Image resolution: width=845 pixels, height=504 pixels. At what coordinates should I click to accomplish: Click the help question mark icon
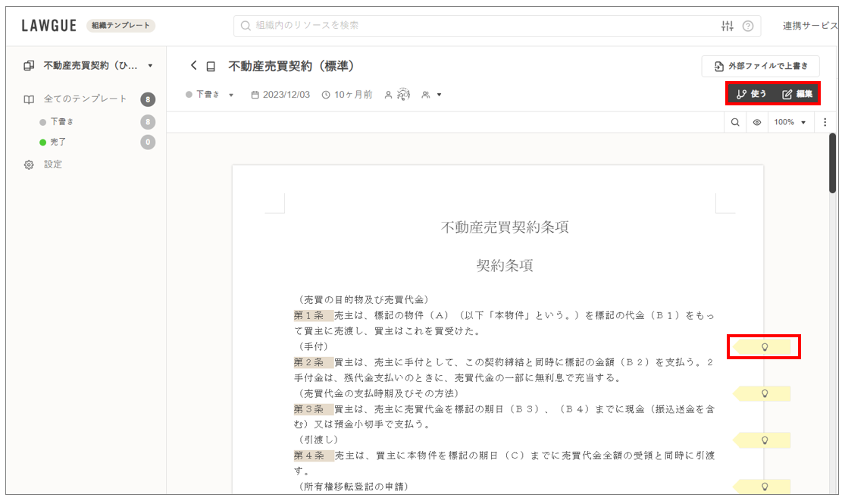coord(748,26)
